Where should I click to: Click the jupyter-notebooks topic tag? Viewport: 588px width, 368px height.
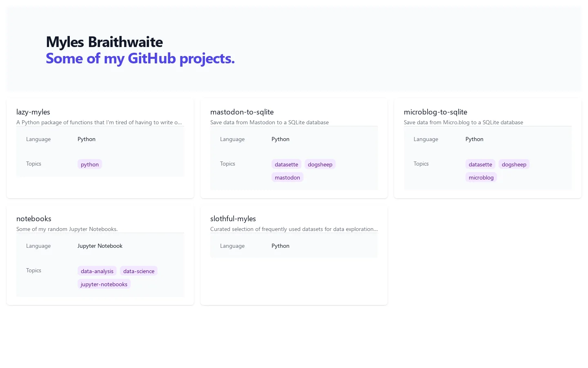pyautogui.click(x=104, y=284)
